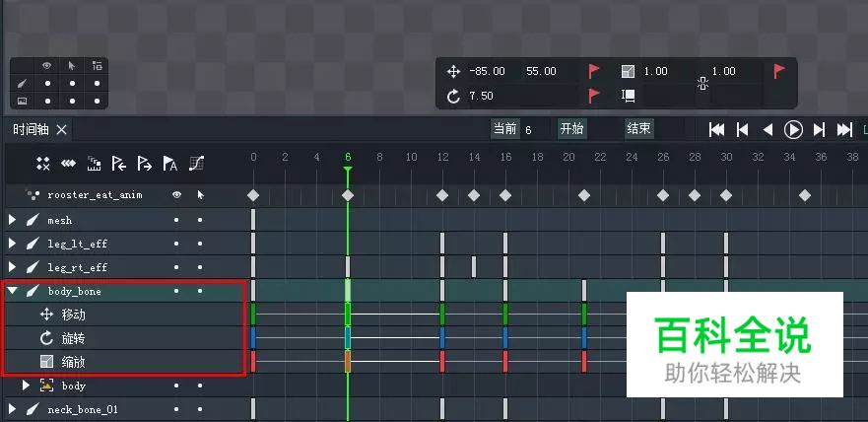Jump to the last frame of animation

[x=844, y=129]
